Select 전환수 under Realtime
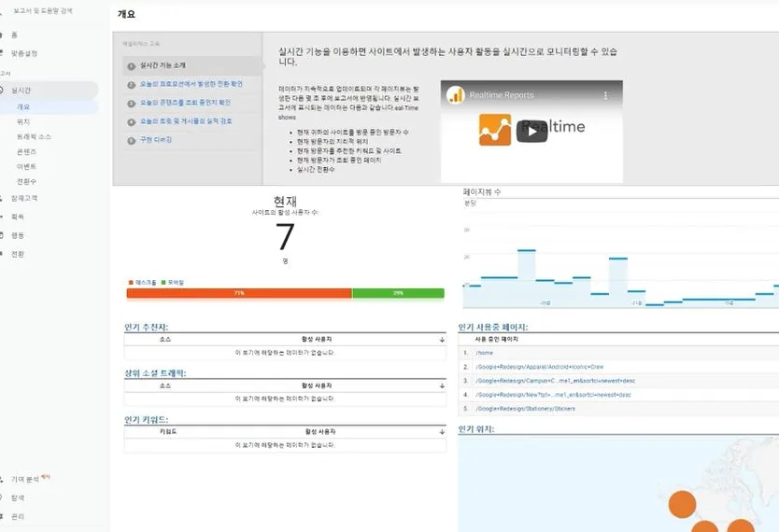779x532 pixels. (x=26, y=181)
